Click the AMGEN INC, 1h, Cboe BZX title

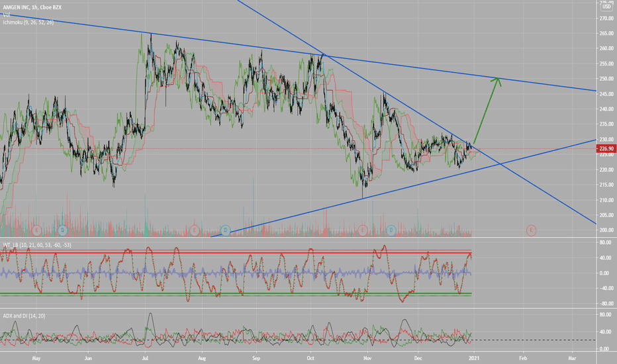click(32, 7)
